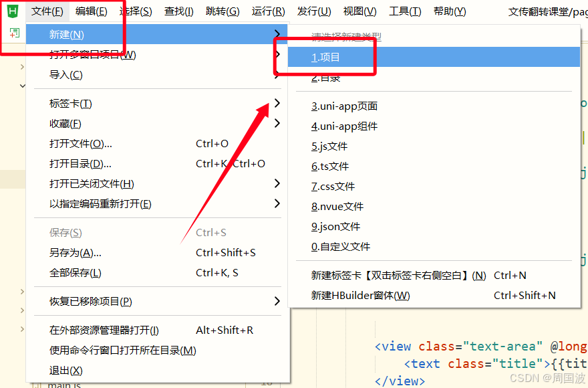Open the 视图(V) menu
Image resolution: width=588 pixels, height=388 pixels.
point(359,11)
